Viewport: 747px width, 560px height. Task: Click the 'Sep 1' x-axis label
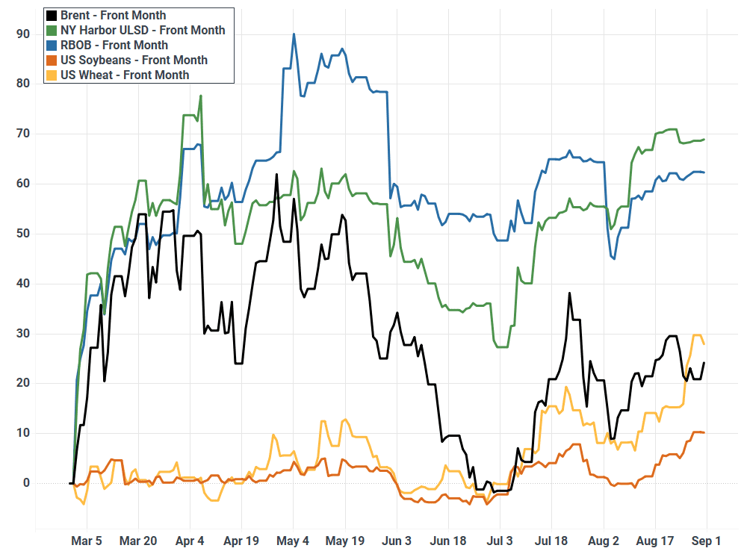click(x=706, y=541)
